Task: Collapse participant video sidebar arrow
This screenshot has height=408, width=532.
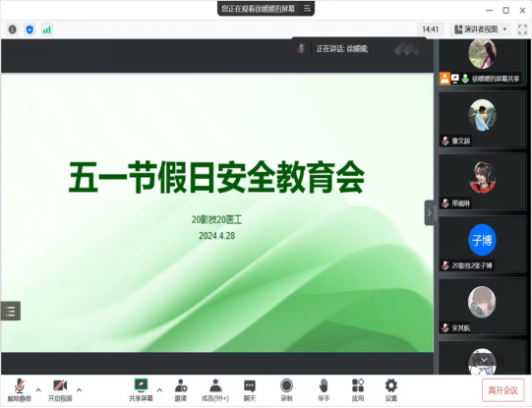Action: click(429, 213)
